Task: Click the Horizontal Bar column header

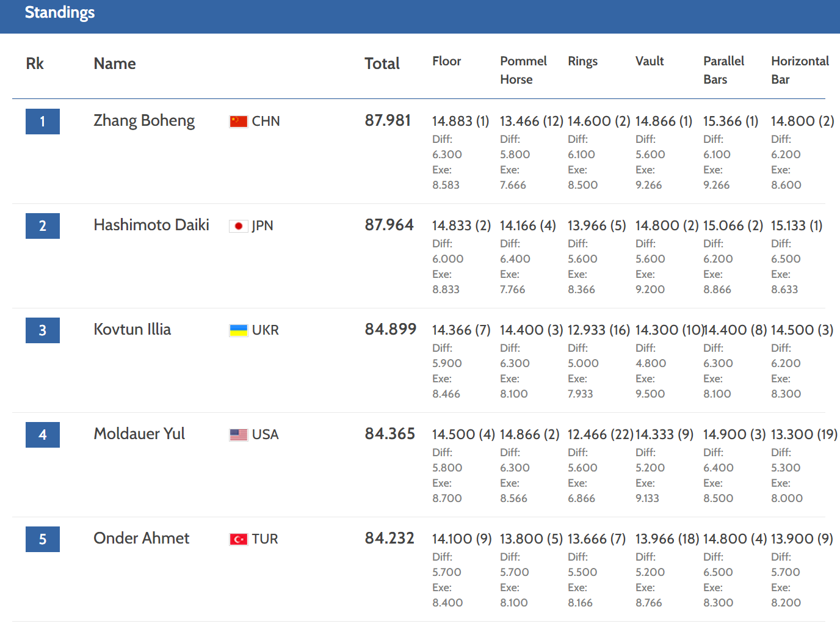Action: point(800,70)
